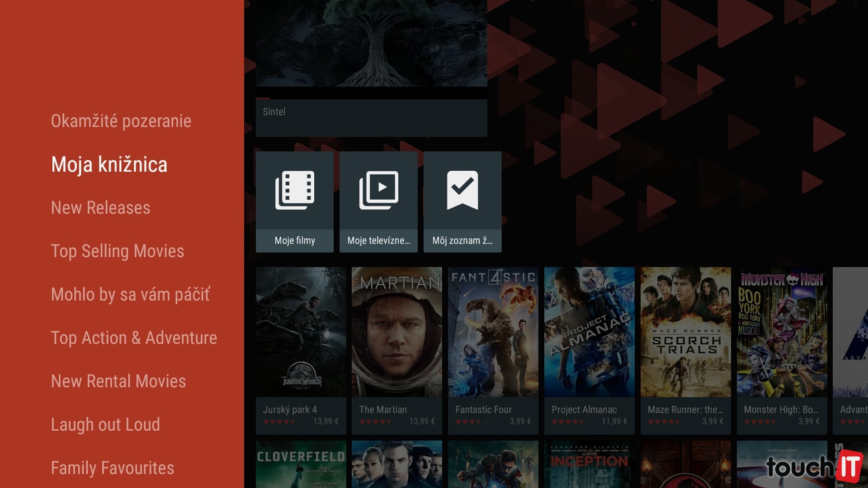Open the checkmark bookmark wishlist icon
The image size is (868, 488).
point(462,190)
